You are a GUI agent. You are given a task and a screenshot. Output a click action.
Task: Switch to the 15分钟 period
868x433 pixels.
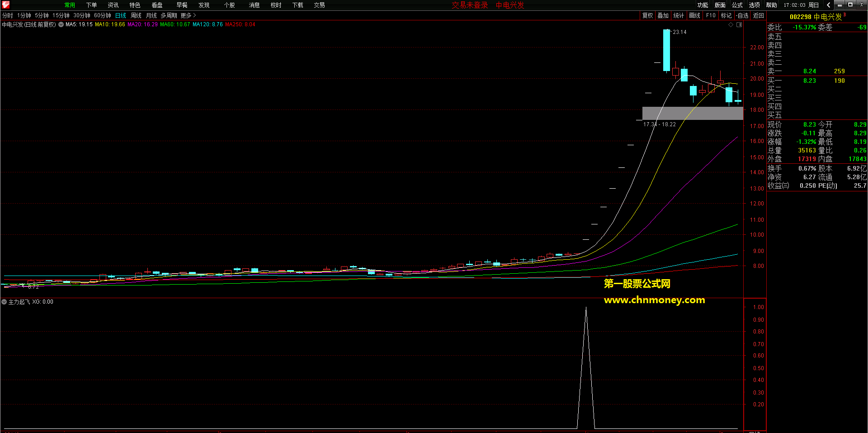click(x=61, y=15)
